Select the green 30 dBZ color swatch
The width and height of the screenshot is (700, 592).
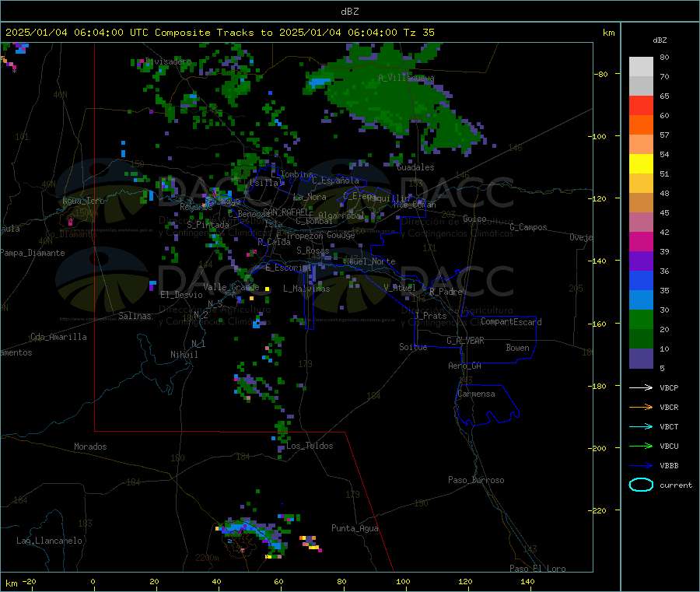[641, 319]
